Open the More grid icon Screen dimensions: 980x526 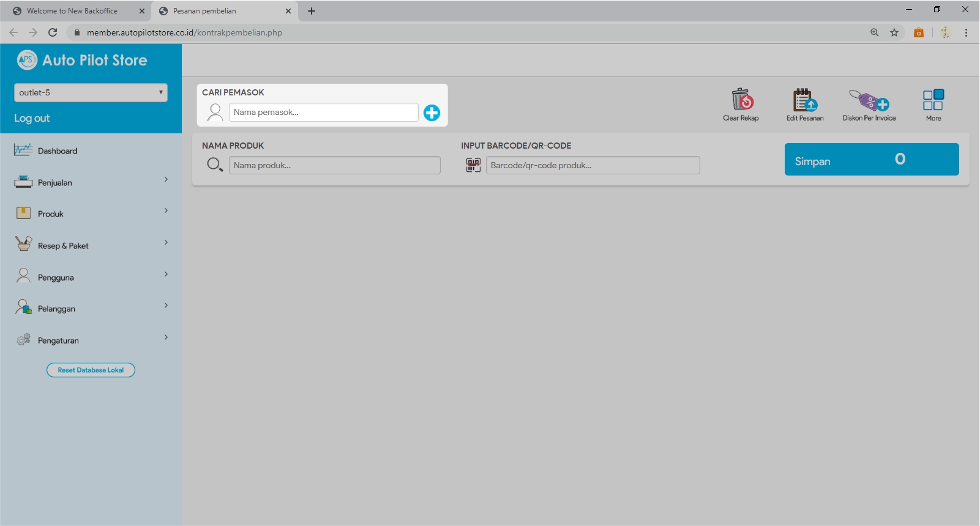pos(933,100)
